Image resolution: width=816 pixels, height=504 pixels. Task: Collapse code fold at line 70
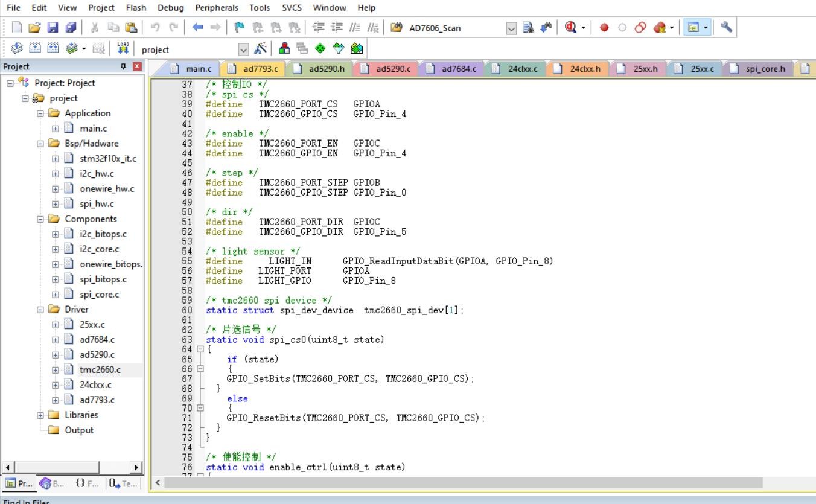pos(200,408)
